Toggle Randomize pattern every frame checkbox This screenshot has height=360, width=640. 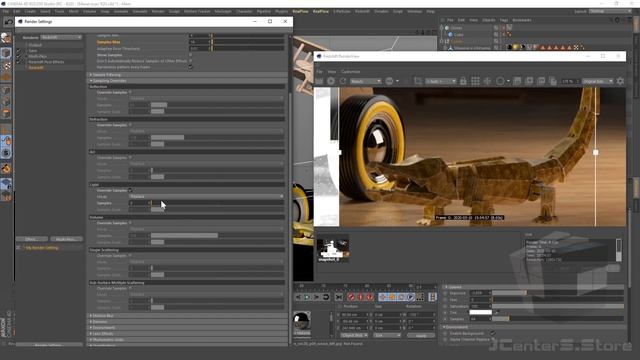191,67
